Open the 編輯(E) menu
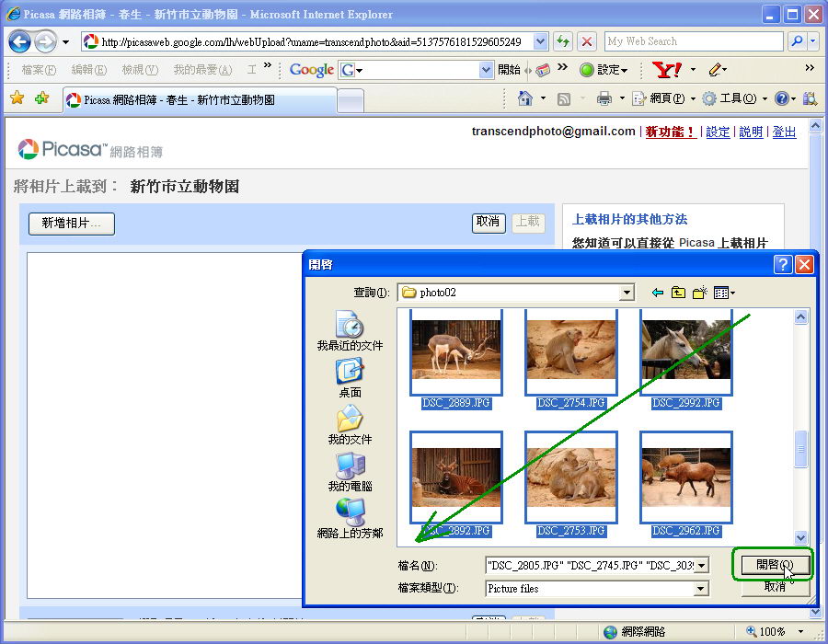Screen dimensions: 828x644 pyautogui.click(x=88, y=70)
